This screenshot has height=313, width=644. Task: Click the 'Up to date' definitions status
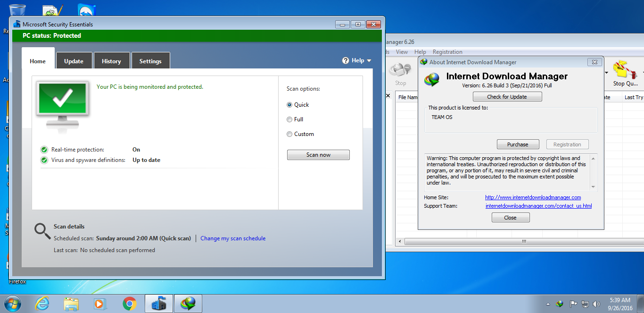click(x=146, y=160)
